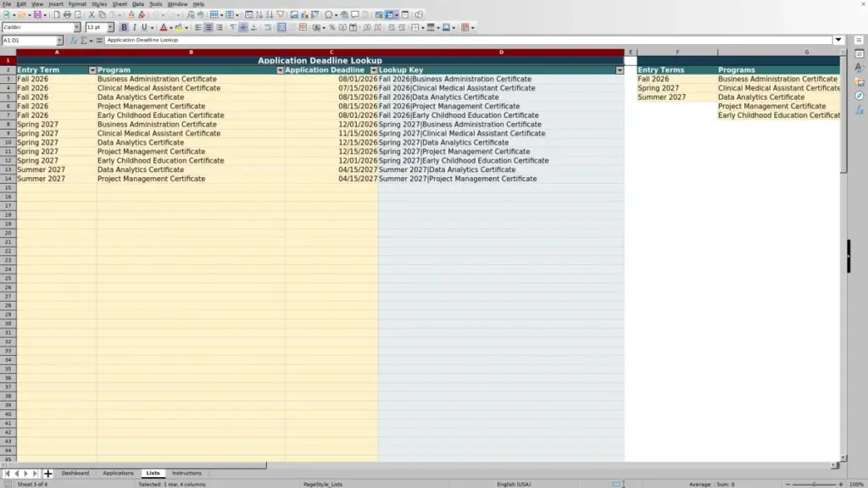868x488 pixels.
Task: Adjust the zoom slider handle
Action: coord(814,484)
